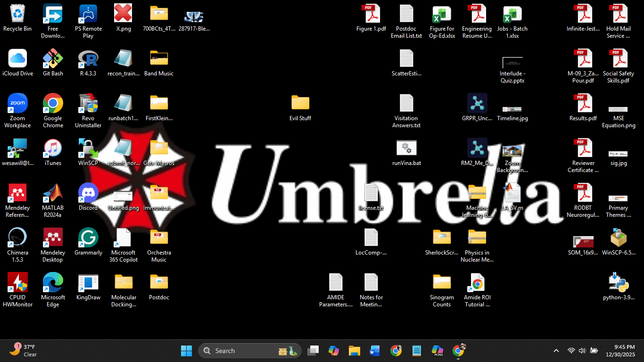Select the Evil Stuff folder
Viewport: 644px width, 362px height.
click(300, 104)
